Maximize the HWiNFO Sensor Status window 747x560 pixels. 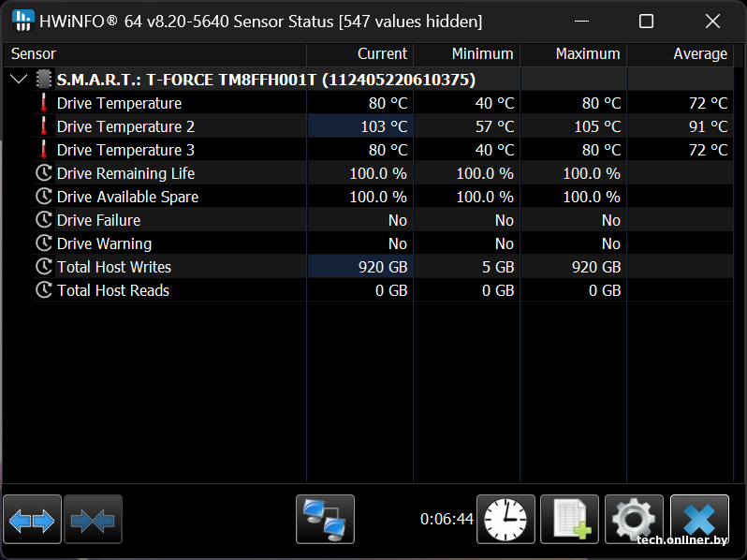pyautogui.click(x=646, y=21)
